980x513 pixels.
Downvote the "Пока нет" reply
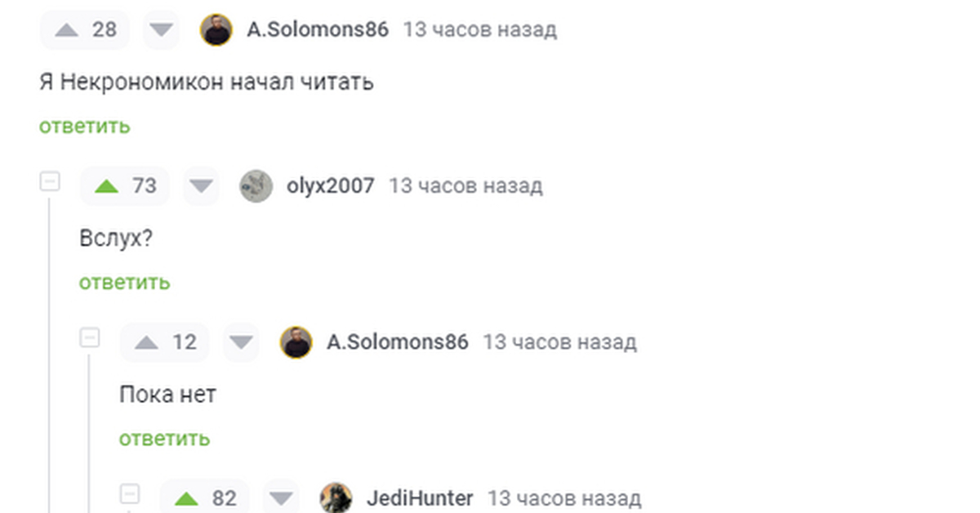click(x=240, y=342)
